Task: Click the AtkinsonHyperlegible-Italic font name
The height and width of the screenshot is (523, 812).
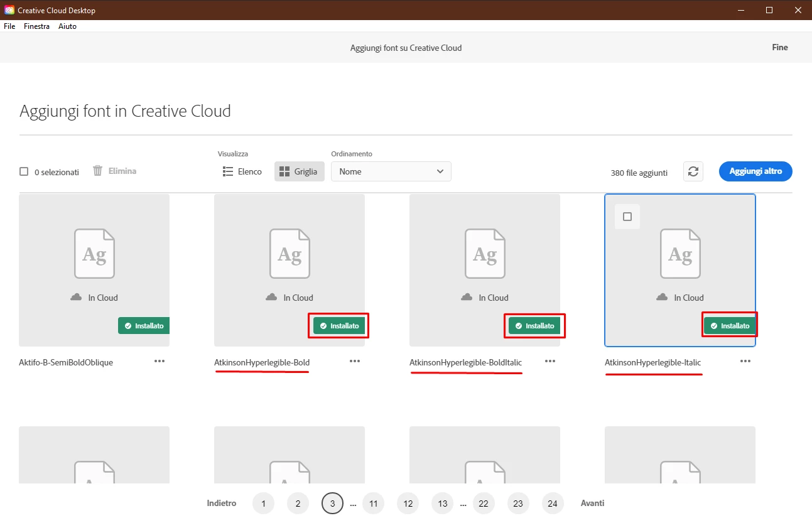Action: (652, 362)
